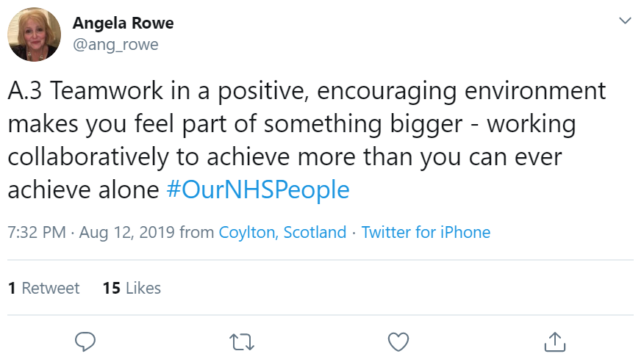The width and height of the screenshot is (644, 362).
Task: Click the reply speech bubble icon
Action: coord(86,341)
